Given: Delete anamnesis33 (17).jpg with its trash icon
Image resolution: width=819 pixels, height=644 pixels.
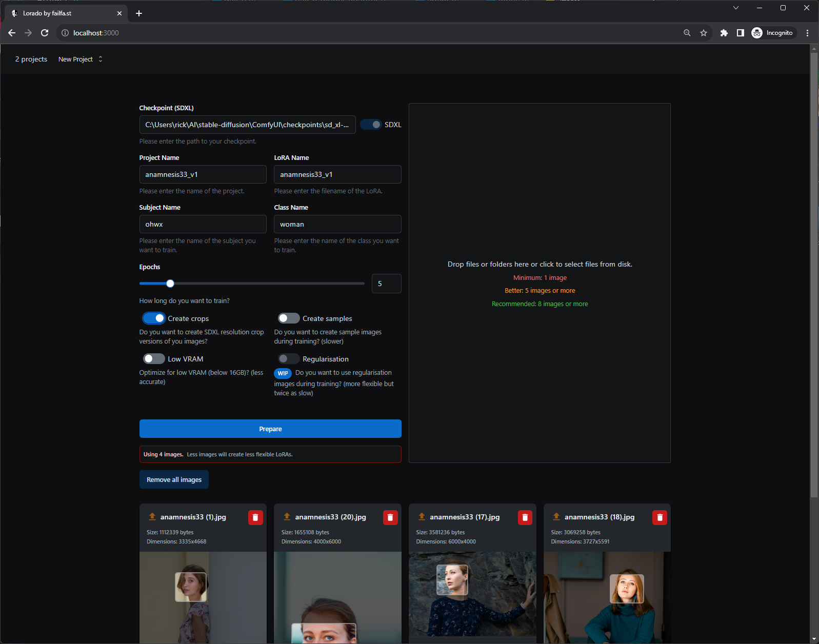Looking at the screenshot, I should [525, 517].
